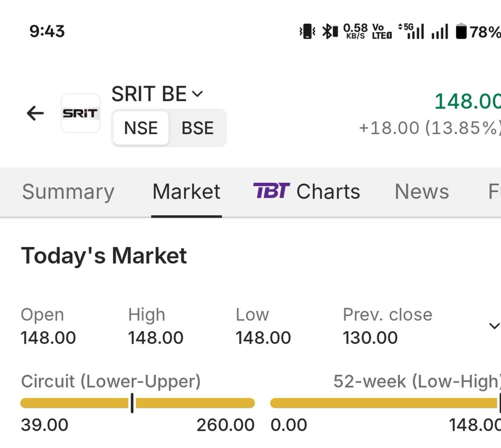The image size is (501, 448).
Task: Open the SRIT BE series dropdown
Action: click(157, 94)
